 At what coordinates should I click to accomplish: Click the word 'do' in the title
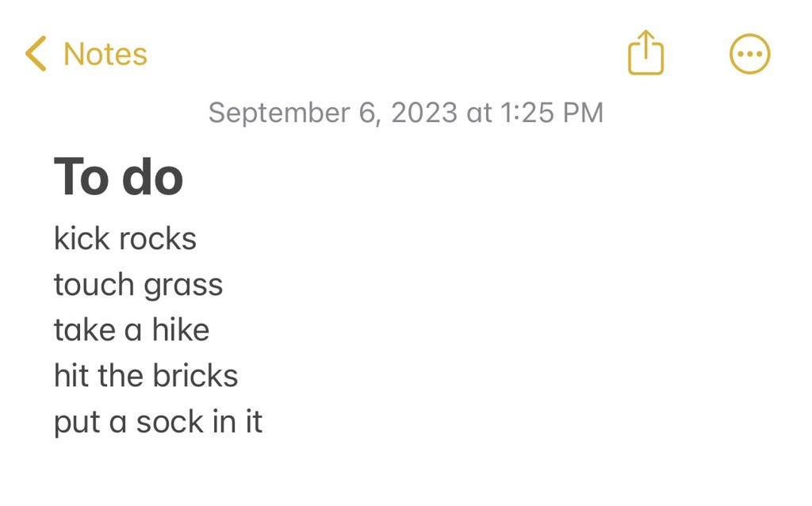152,177
